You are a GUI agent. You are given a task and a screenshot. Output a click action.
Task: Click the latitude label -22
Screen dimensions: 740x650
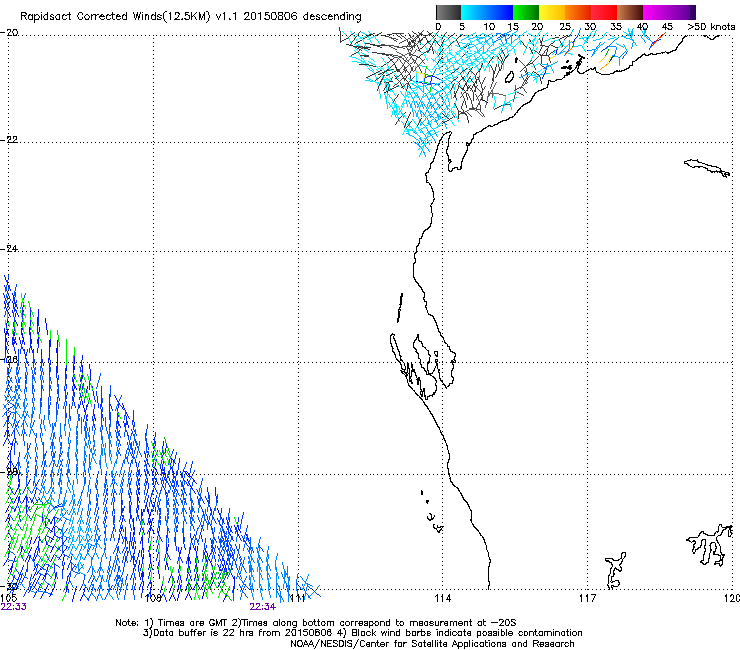(x=9, y=140)
